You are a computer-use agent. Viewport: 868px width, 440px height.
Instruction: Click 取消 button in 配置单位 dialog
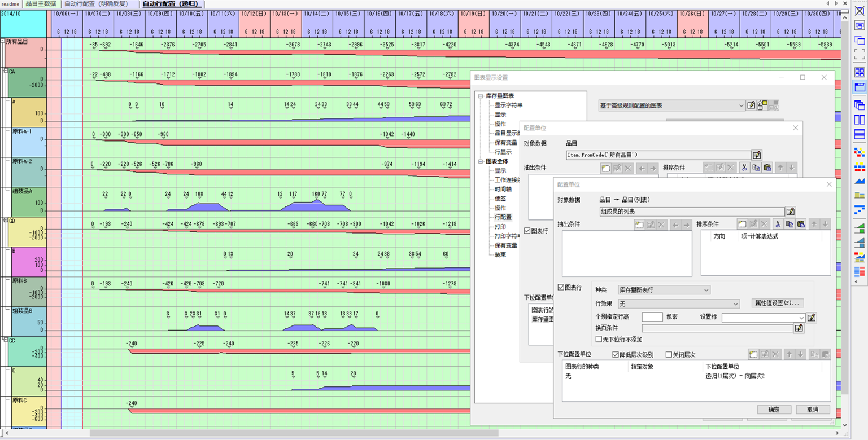(813, 410)
